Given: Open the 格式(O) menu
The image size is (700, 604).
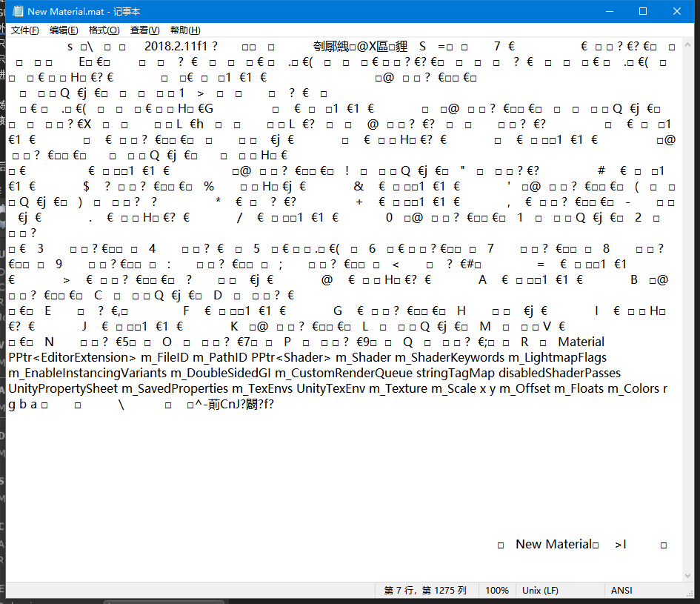Looking at the screenshot, I should click(104, 30).
